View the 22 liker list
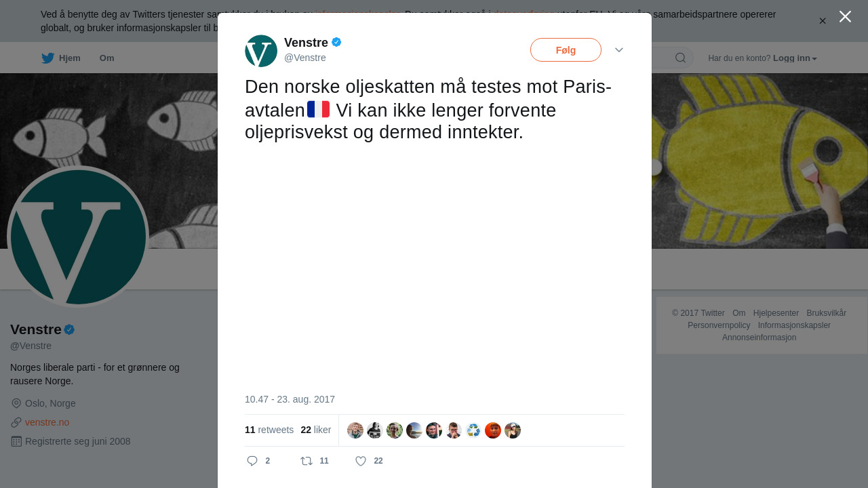The width and height of the screenshot is (868, 488). pyautogui.click(x=316, y=430)
